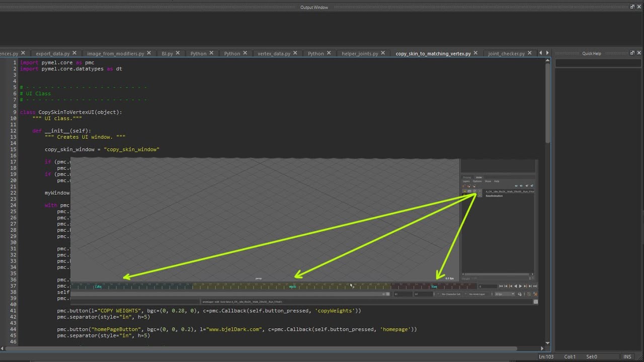Close the copy_skin_to_matching_vertex.py tab
This screenshot has height=362, width=644.
tap(476, 53)
